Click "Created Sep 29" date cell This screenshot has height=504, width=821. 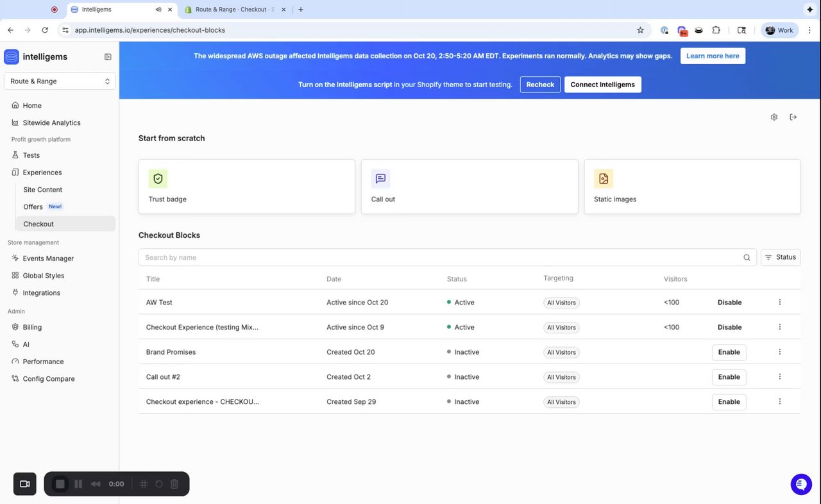351,402
